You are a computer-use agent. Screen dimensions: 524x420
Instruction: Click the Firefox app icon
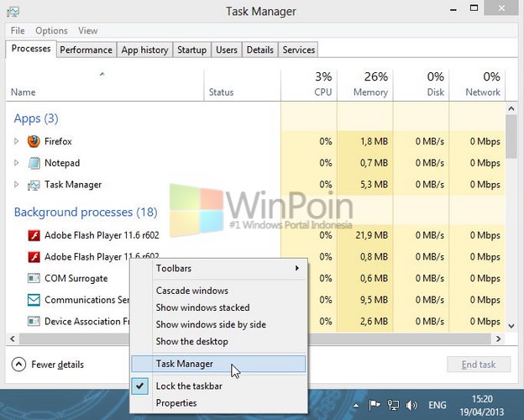tap(34, 141)
